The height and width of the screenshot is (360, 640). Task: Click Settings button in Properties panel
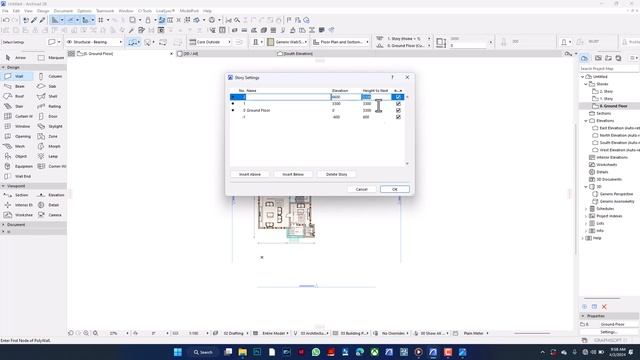[608, 332]
